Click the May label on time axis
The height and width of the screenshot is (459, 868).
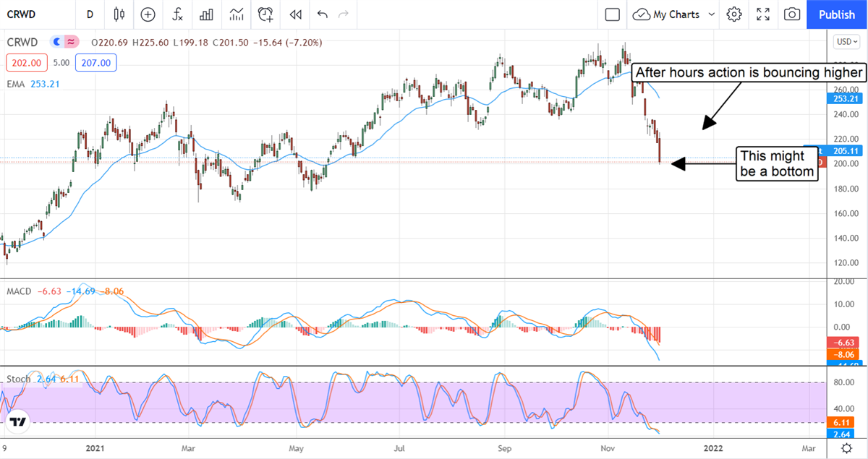pyautogui.click(x=297, y=448)
